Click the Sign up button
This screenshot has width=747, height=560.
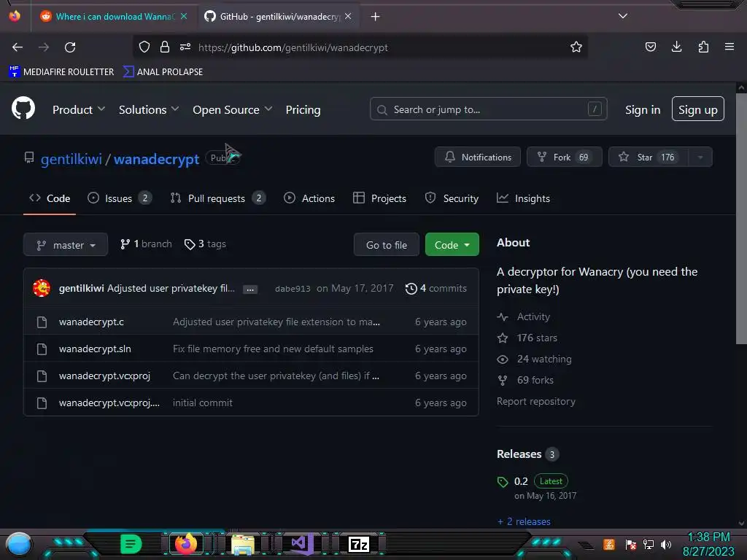point(698,109)
